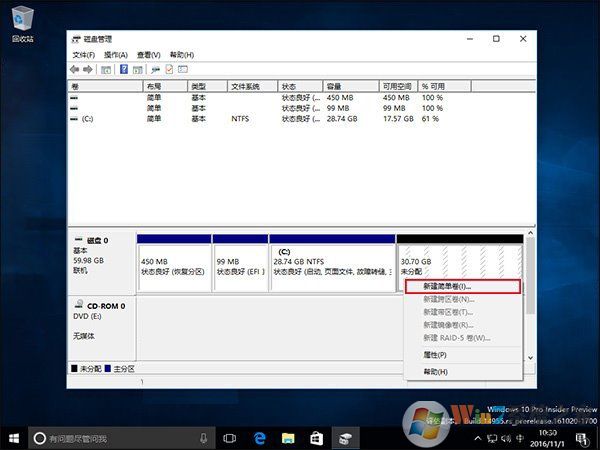Click the Windows Start button
Screen dimensions: 600x450
(14, 438)
